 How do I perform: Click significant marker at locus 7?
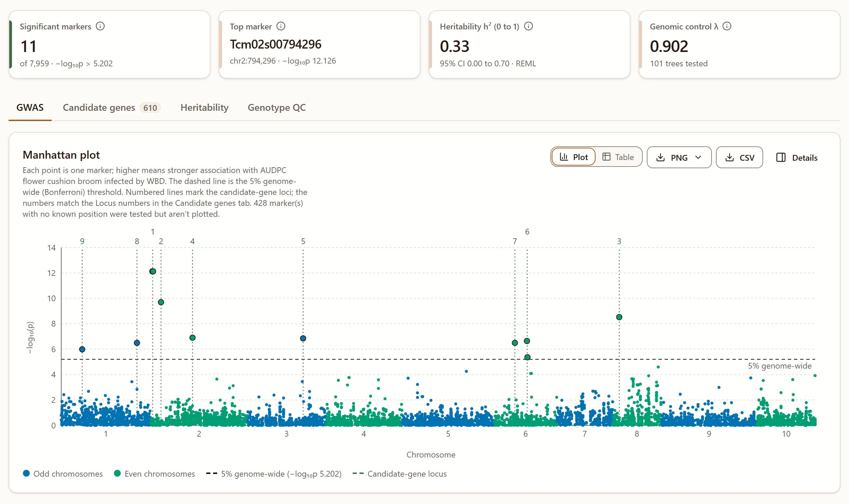[515, 343]
